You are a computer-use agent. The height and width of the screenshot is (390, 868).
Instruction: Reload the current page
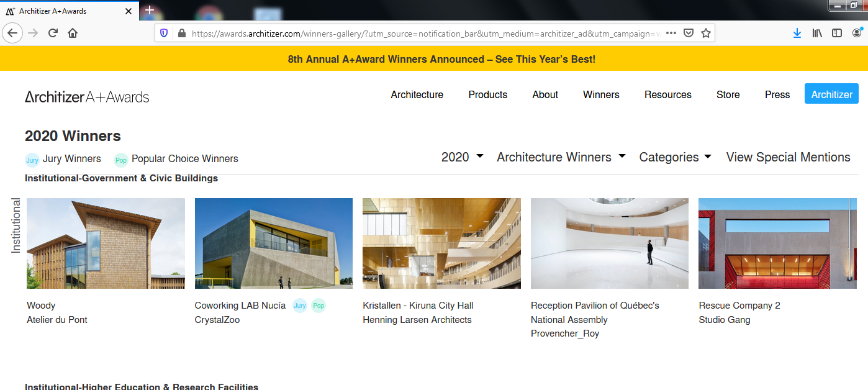click(53, 33)
